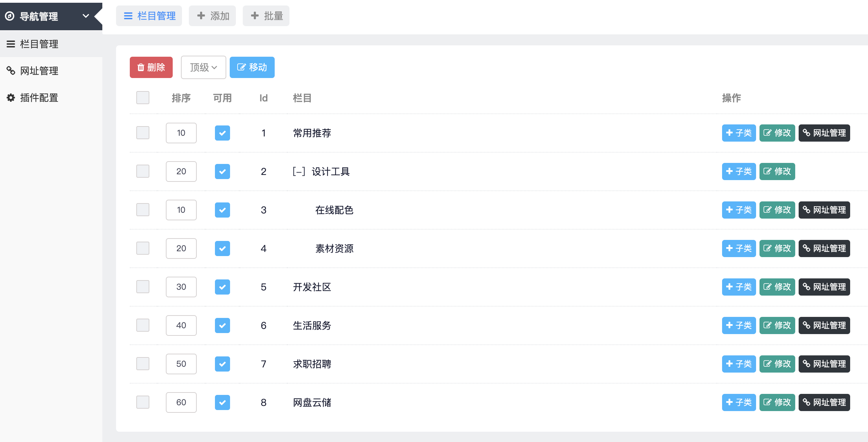
Task: Click the red 删除 trash button
Action: pos(151,67)
